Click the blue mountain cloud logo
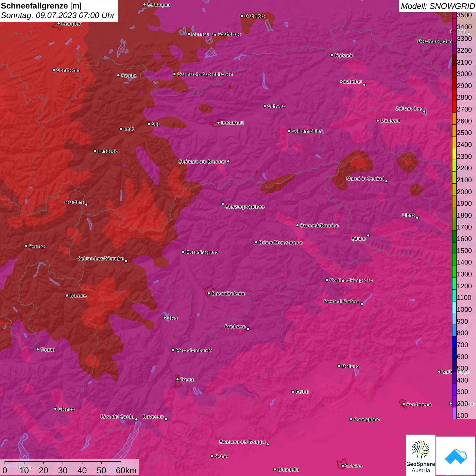Image resolution: width=476 pixels, height=476 pixels. pos(456,456)
